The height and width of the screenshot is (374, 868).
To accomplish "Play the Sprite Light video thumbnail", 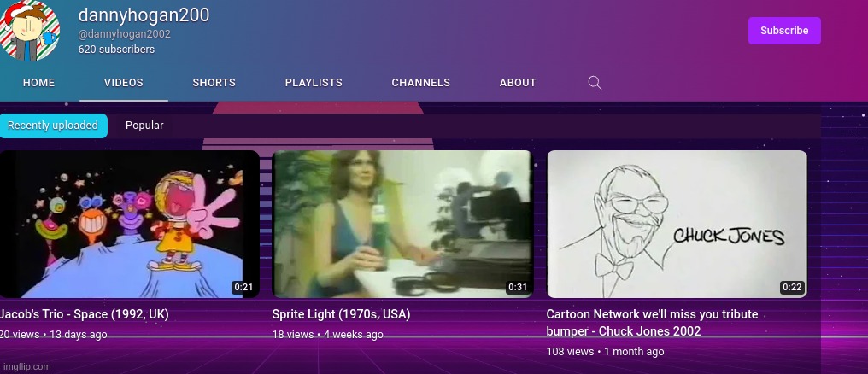I will point(402,224).
